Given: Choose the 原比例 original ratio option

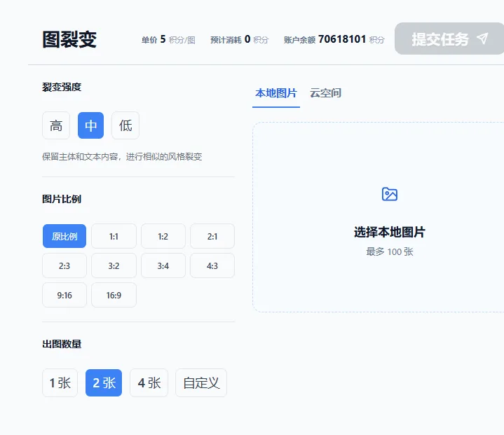Looking at the screenshot, I should (x=64, y=236).
